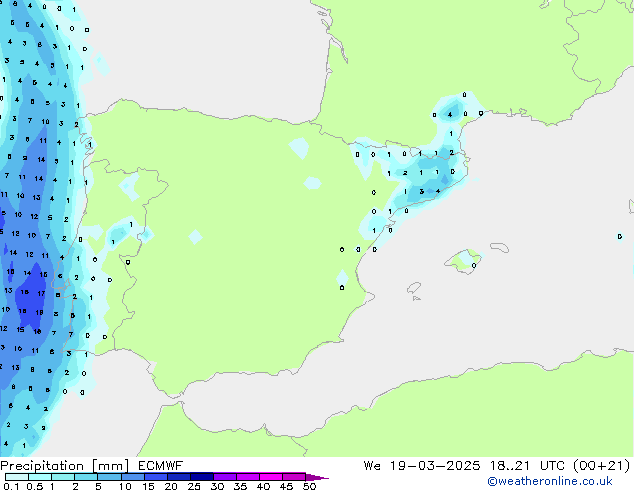Pick the legend swatch between 20 and 25
This screenshot has height=490, width=634.
tap(178, 477)
